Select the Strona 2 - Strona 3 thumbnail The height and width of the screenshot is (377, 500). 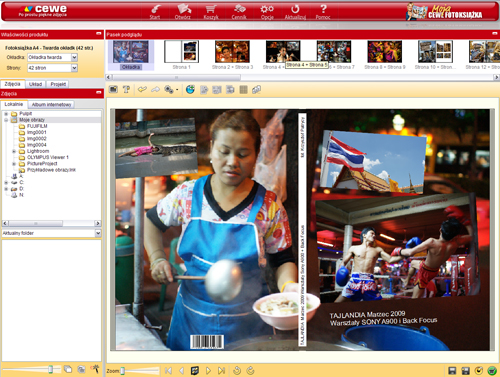tap(232, 55)
